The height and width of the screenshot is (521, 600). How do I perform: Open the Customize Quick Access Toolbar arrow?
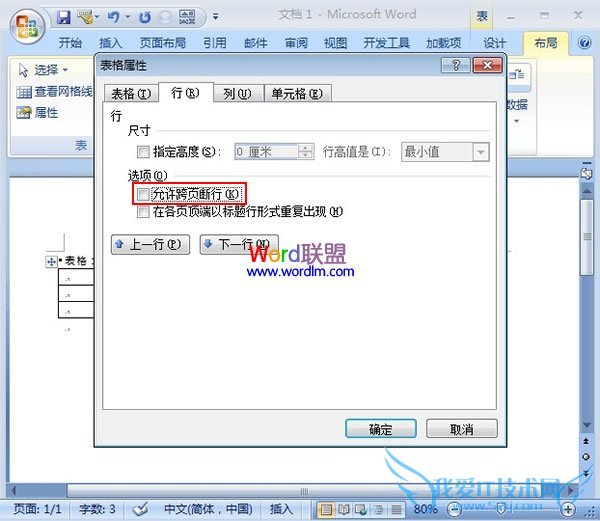click(216, 16)
